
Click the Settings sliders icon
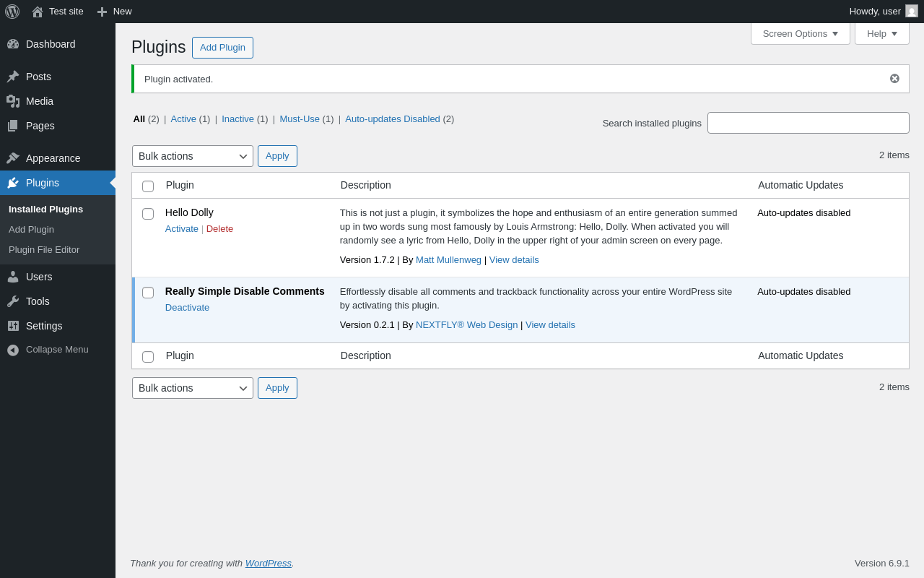(13, 326)
